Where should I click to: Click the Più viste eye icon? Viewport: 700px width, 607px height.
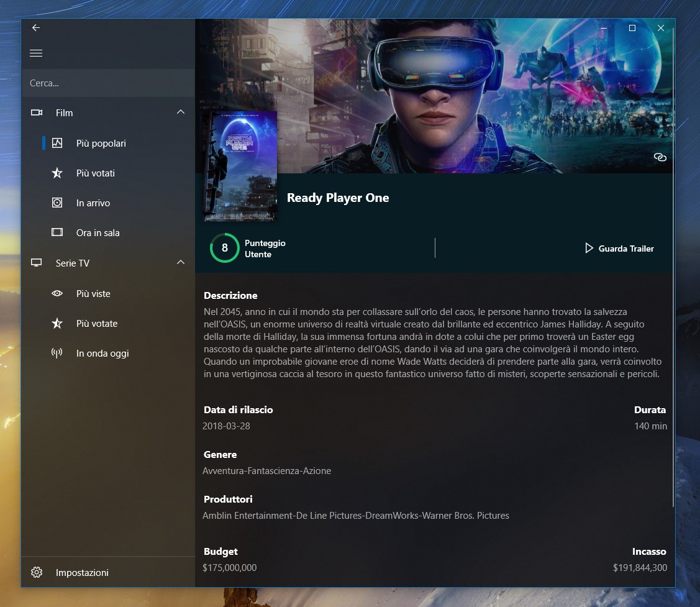coord(57,293)
